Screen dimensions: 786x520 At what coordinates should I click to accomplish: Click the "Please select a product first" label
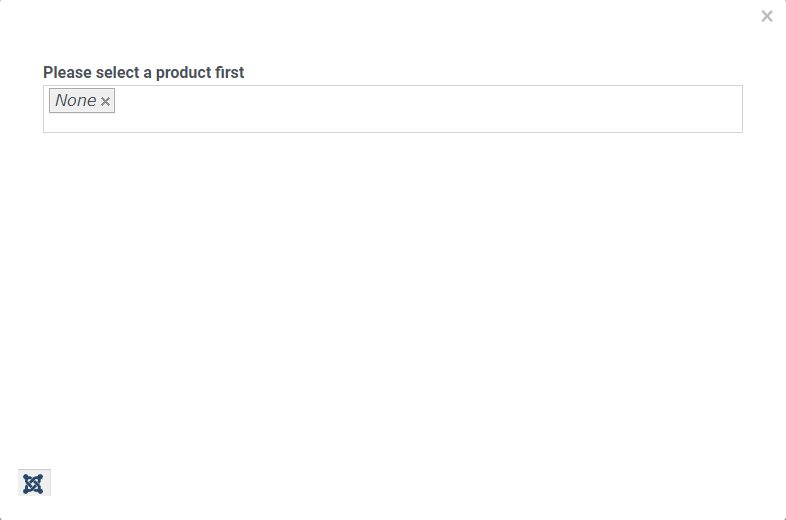(x=143, y=72)
